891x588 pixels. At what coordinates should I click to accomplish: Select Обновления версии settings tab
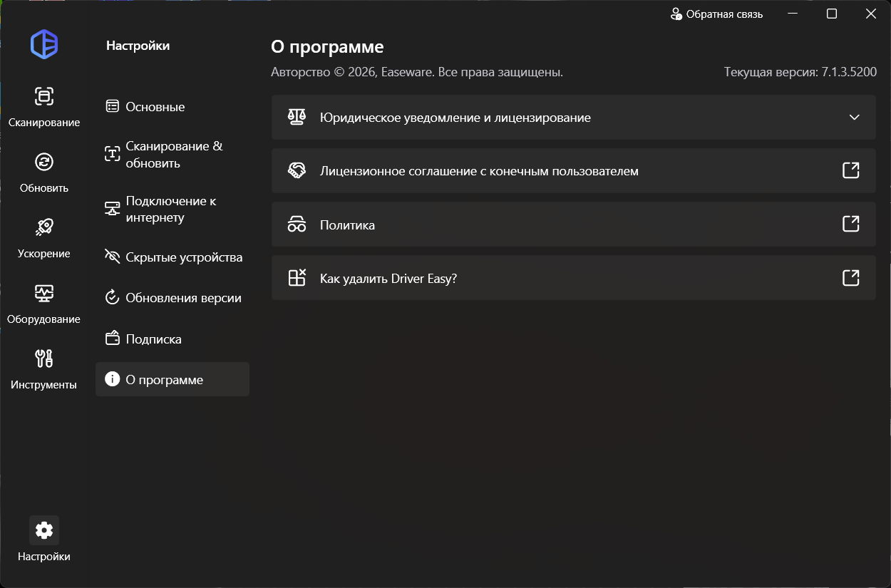[172, 298]
